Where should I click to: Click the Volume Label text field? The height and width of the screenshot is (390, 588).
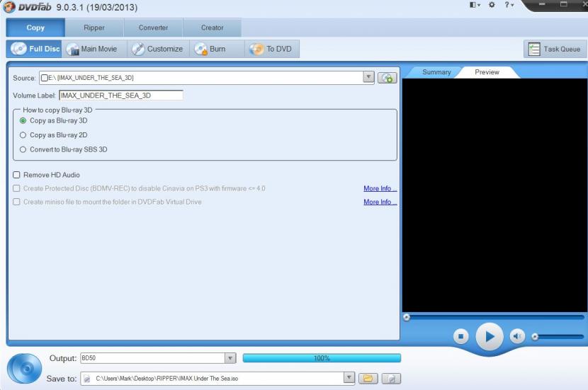point(121,95)
